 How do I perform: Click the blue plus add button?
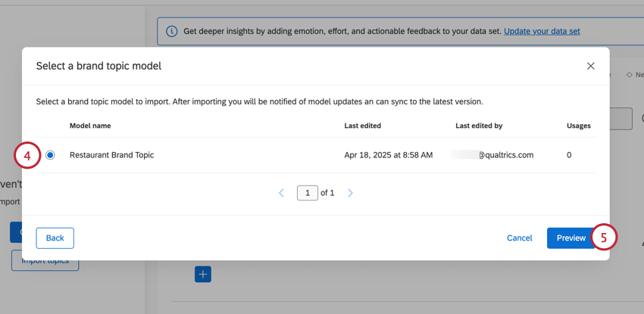pos(202,274)
